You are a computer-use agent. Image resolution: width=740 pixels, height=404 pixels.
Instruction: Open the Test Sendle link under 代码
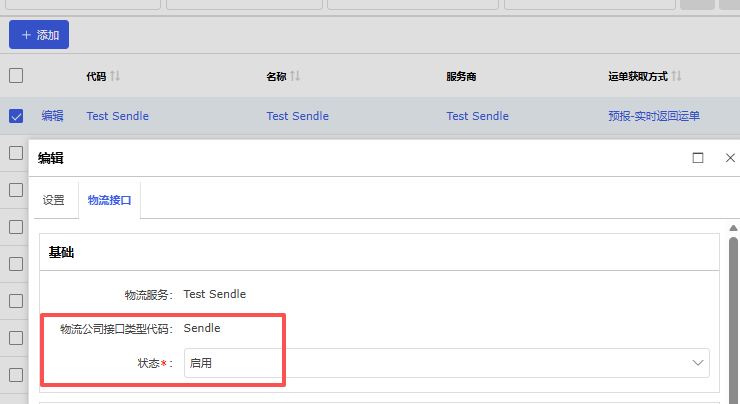click(117, 116)
